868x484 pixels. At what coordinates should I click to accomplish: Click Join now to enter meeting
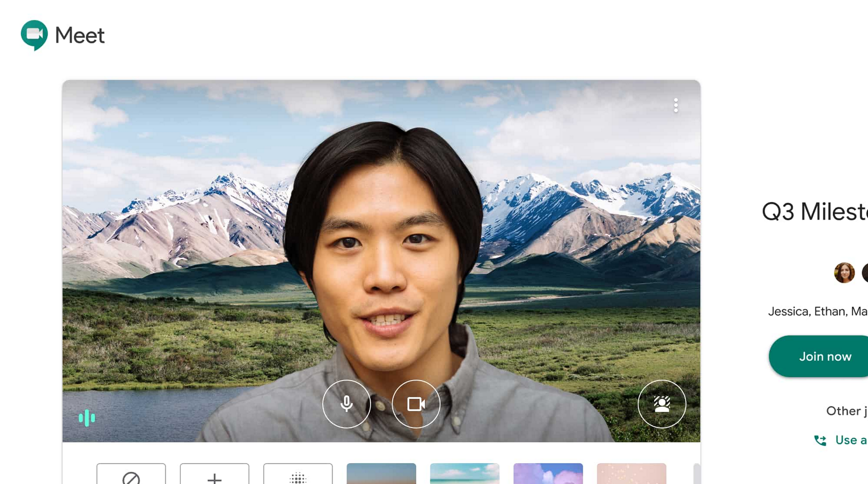click(825, 356)
